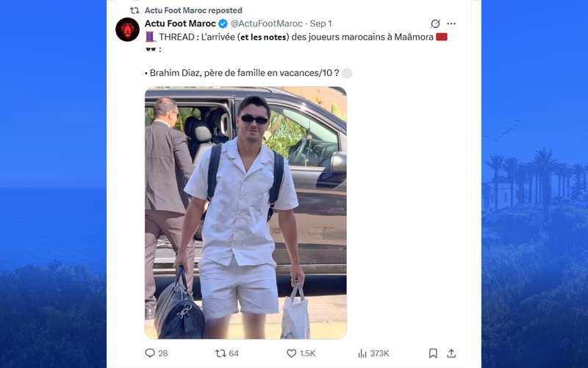Click the 64 reposts count

(234, 353)
